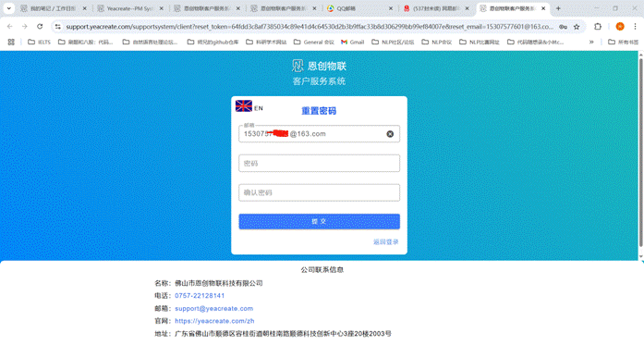Open the NLP会议 bookmark folder
Screen dimensions: 644x345
click(x=437, y=42)
